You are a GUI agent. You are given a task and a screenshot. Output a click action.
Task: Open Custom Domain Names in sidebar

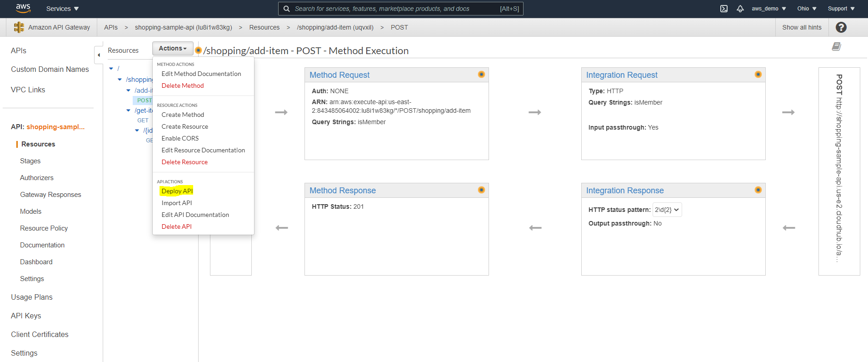pos(50,69)
